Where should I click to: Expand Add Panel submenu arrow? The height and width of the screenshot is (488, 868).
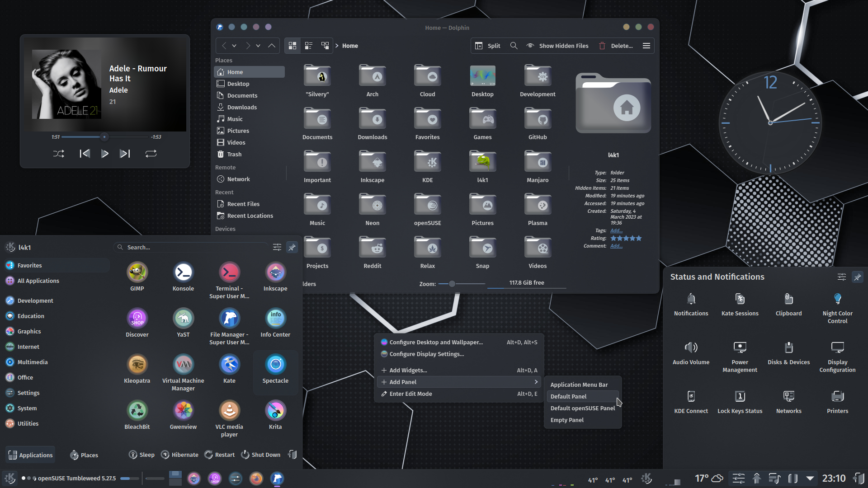(536, 382)
